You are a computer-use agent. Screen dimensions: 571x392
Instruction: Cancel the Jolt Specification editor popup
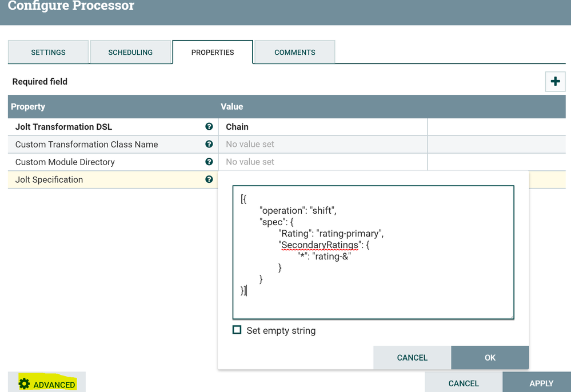412,358
